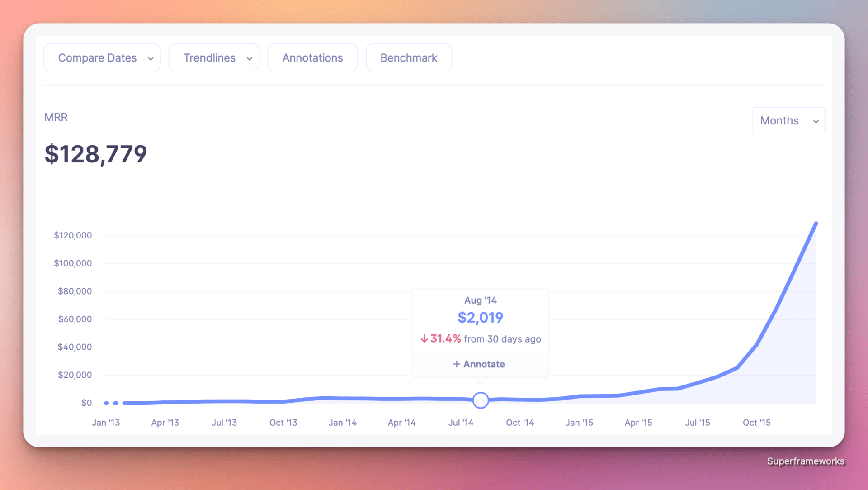The height and width of the screenshot is (490, 868).
Task: Click the Compare Dates chevron arrow
Action: tap(151, 59)
